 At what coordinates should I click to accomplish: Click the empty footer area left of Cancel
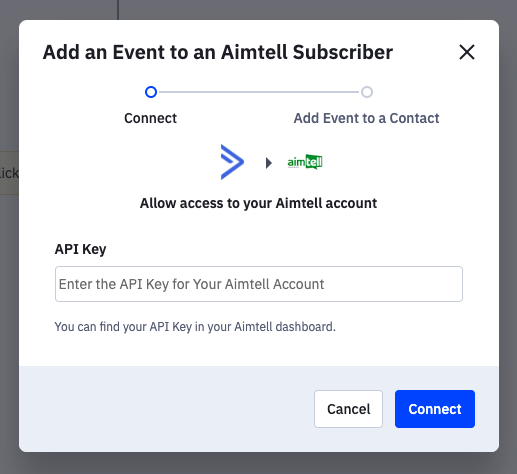pos(167,409)
